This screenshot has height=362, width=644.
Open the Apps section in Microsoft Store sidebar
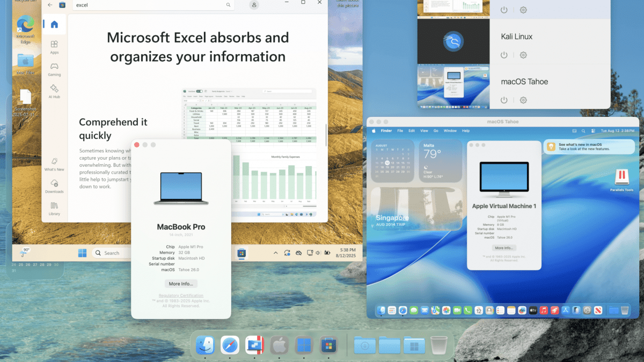54,47
